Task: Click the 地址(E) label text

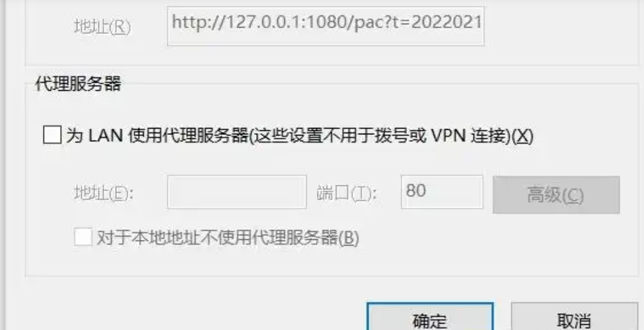Action: [104, 193]
